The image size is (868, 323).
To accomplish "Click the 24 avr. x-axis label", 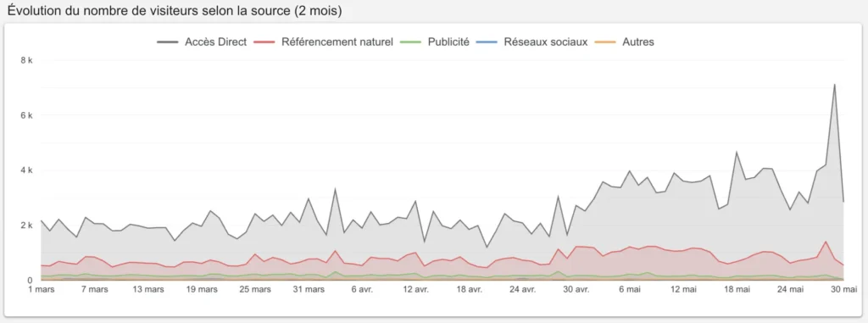I will (x=523, y=289).
